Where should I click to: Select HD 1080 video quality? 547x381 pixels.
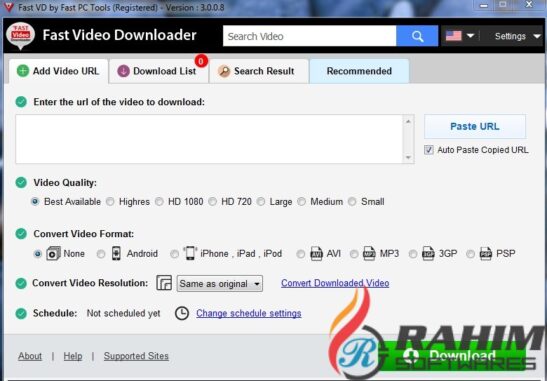pyautogui.click(x=159, y=202)
